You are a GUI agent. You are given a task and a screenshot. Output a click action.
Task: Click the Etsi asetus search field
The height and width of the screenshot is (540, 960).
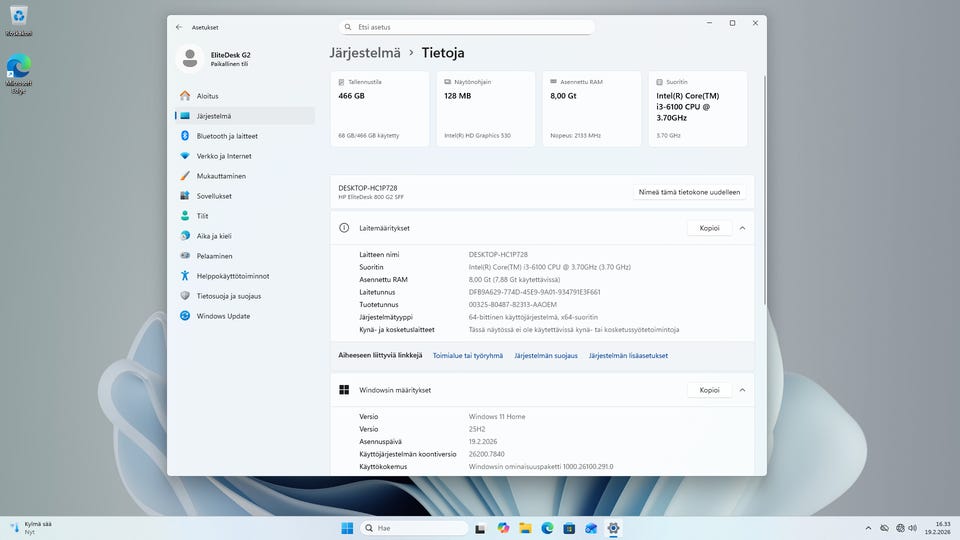click(x=468, y=27)
